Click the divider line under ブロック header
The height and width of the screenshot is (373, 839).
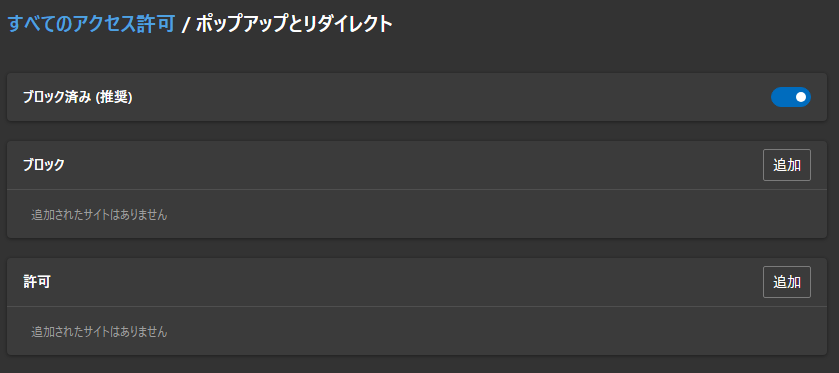[417, 189]
